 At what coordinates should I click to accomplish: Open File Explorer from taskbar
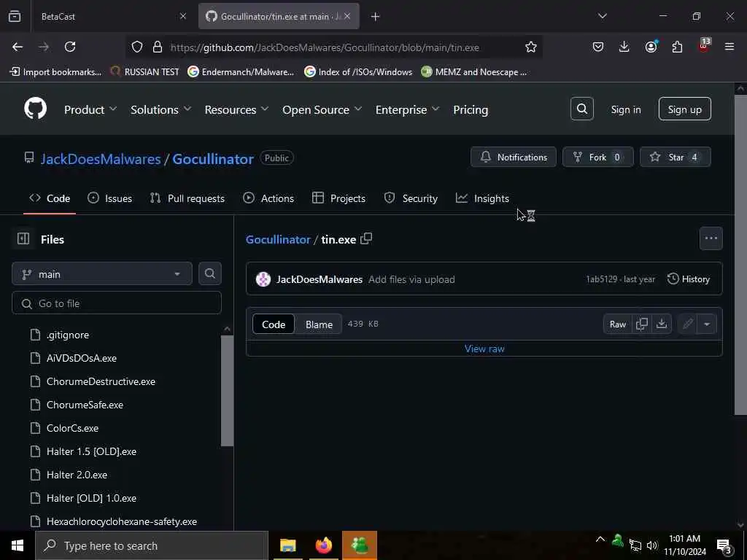[287, 545]
